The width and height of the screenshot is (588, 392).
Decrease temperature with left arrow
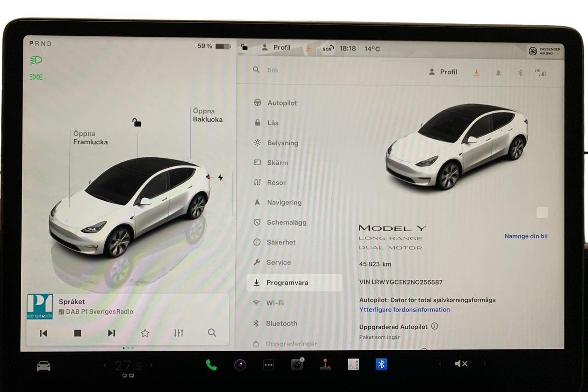coord(105,366)
